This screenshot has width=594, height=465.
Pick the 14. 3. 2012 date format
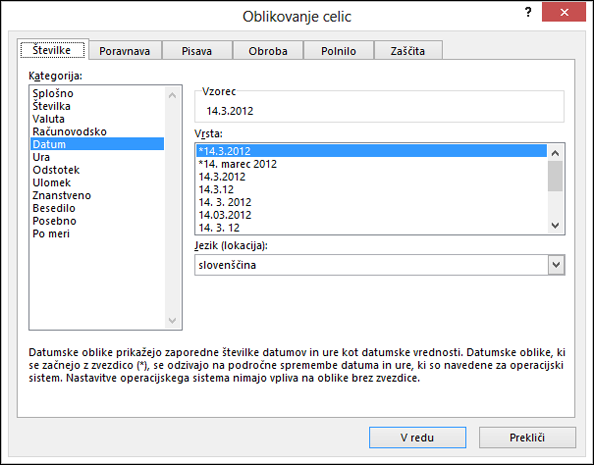[x=372, y=202]
